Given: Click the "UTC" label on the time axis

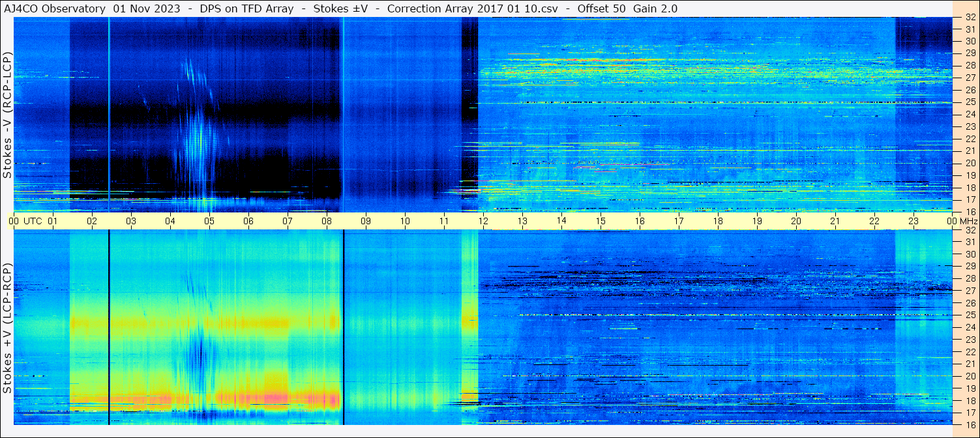Looking at the screenshot, I should [33, 222].
